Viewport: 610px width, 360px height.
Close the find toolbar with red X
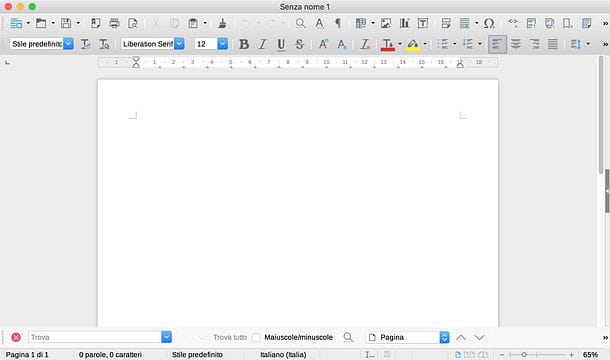pyautogui.click(x=16, y=337)
